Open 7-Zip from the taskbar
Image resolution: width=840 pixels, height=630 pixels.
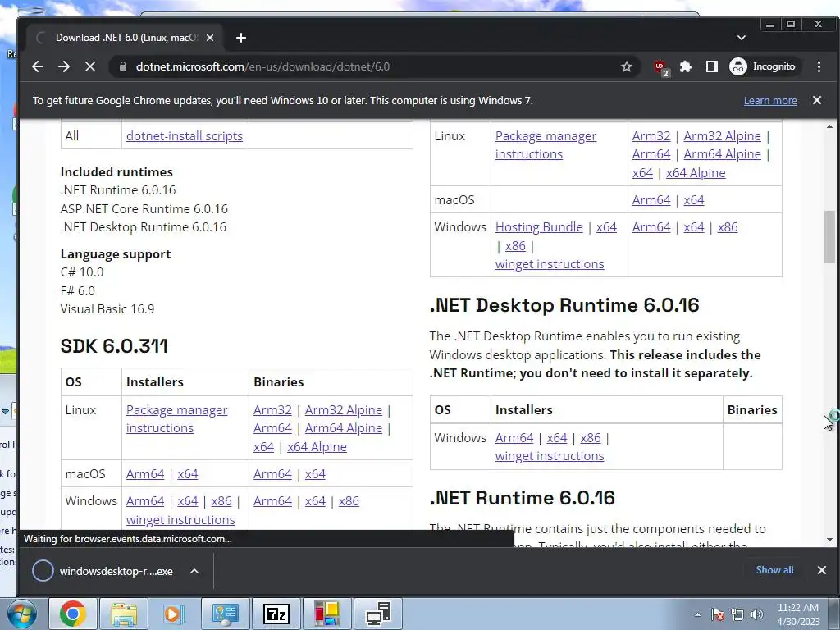click(x=276, y=614)
